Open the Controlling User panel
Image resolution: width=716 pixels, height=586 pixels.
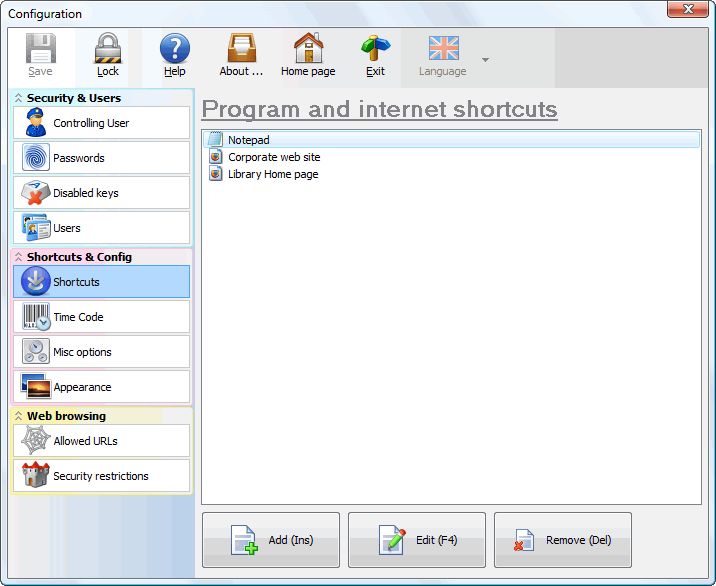coord(101,122)
